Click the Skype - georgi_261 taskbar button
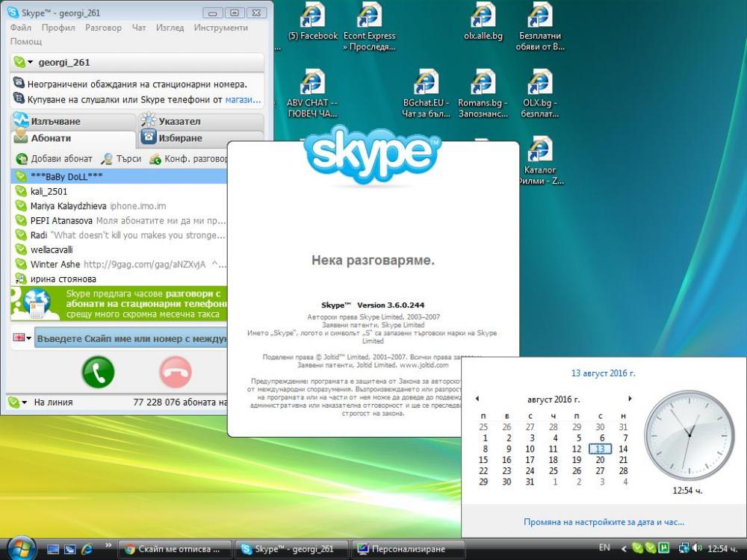This screenshot has height=560, width=747. coord(290,549)
